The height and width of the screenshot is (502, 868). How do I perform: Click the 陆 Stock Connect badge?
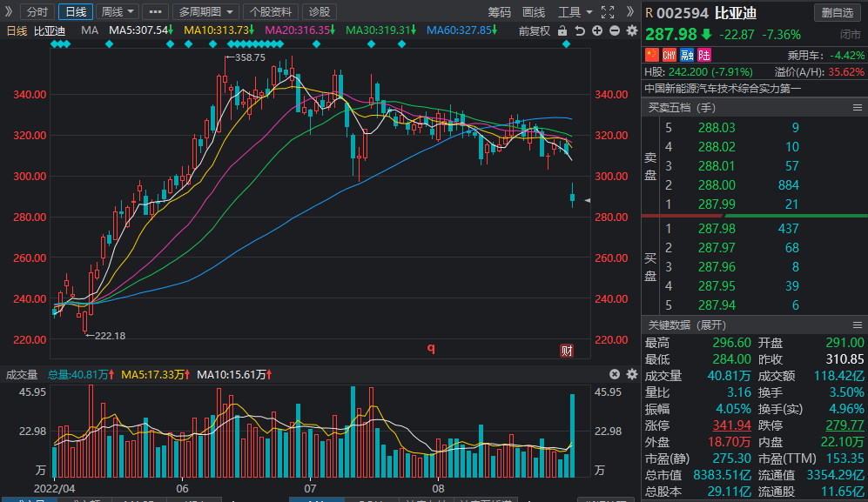[x=704, y=55]
